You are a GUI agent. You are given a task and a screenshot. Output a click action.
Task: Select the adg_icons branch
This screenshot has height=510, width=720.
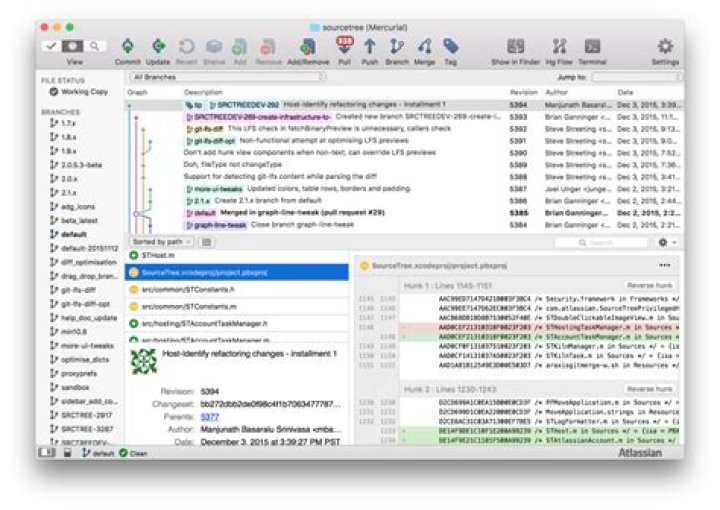pyautogui.click(x=78, y=207)
